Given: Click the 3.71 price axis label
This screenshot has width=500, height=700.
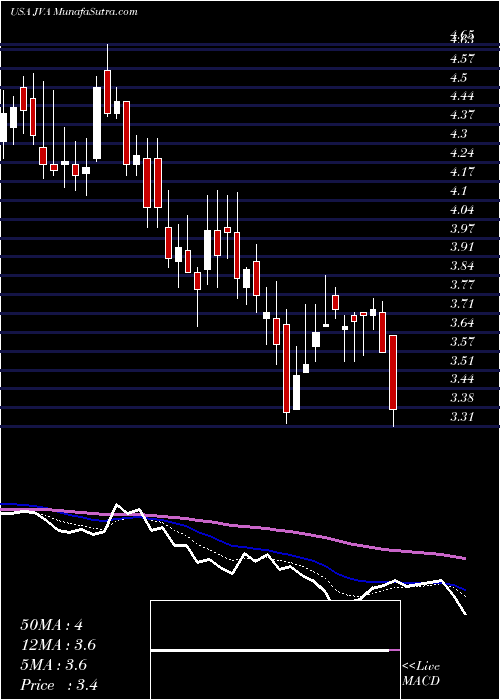Looking at the screenshot, I should 462,304.
